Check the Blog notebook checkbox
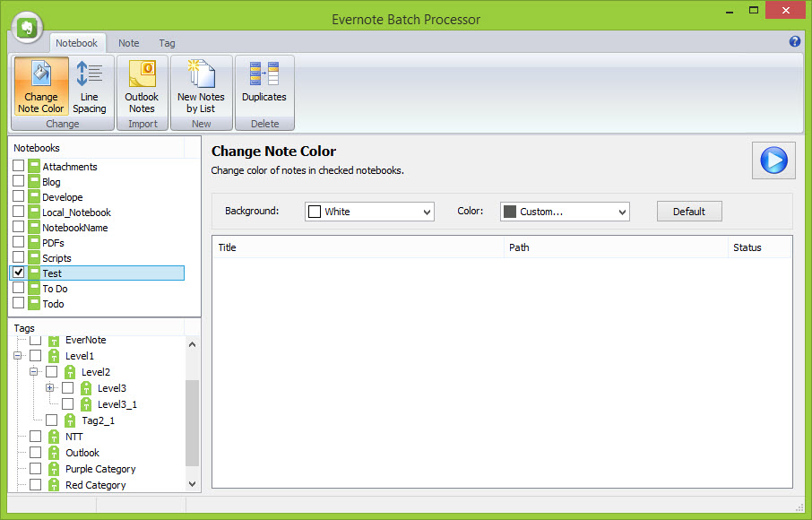Screen dimensions: 812x520 pos(19,181)
